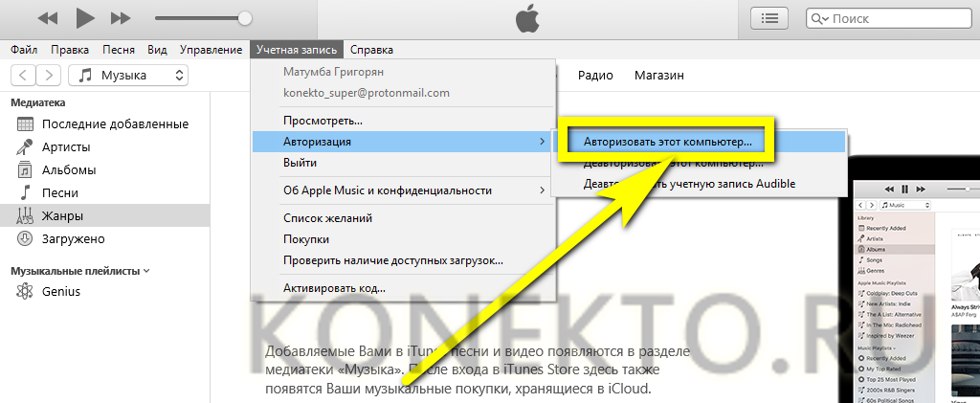
Task: Select the Последние добавленные grid icon
Action: tap(25, 124)
